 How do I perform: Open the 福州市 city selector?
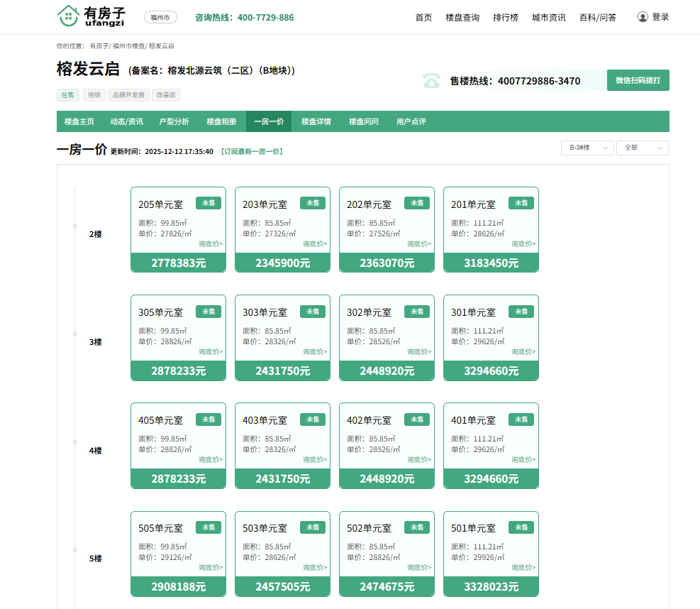(160, 17)
